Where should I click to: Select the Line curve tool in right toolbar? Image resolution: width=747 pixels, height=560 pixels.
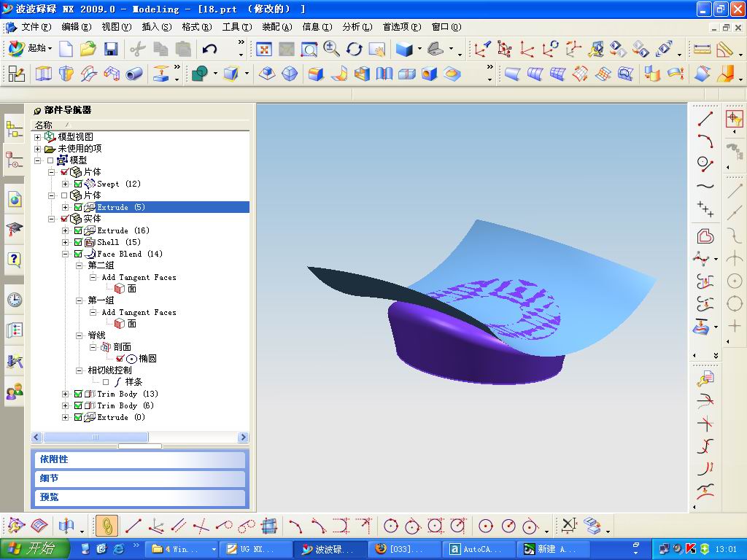point(705,119)
